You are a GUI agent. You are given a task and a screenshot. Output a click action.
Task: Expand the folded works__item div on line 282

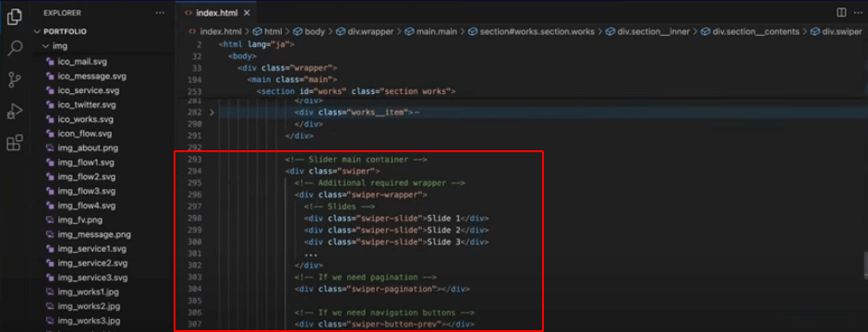coord(211,113)
